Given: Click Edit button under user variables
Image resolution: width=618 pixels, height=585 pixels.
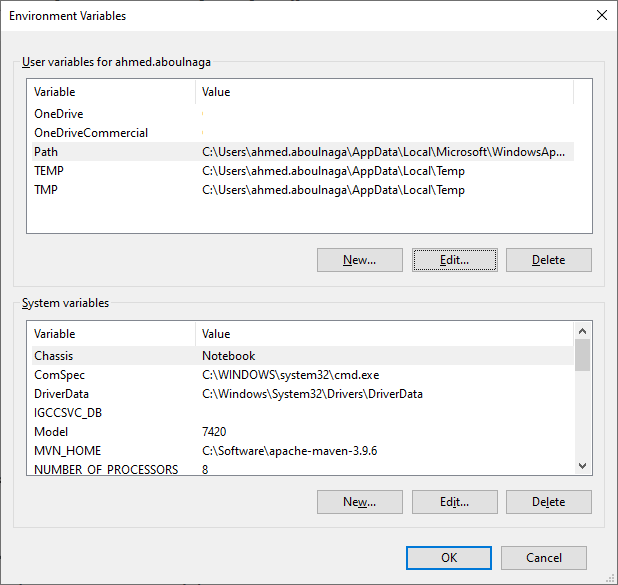Looking at the screenshot, I should 454,260.
